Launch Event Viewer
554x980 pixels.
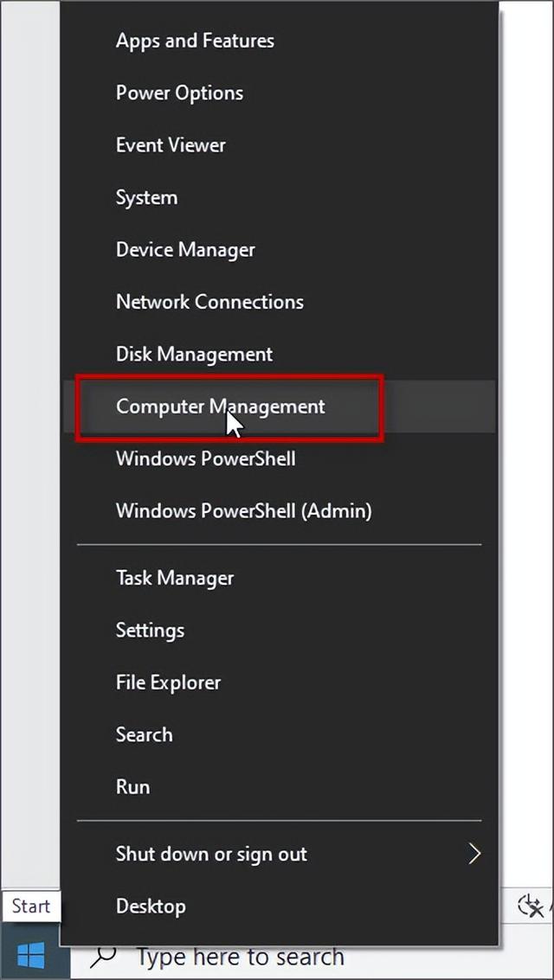(280, 145)
